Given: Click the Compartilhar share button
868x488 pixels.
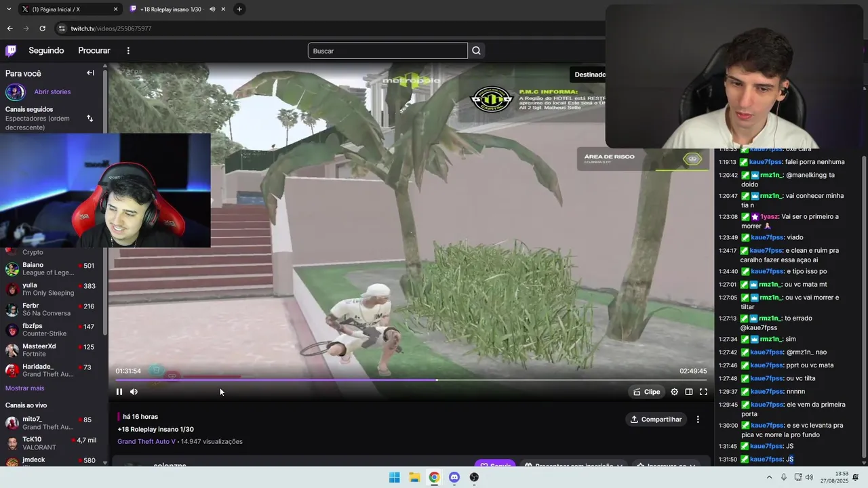Looking at the screenshot, I should tap(656, 420).
